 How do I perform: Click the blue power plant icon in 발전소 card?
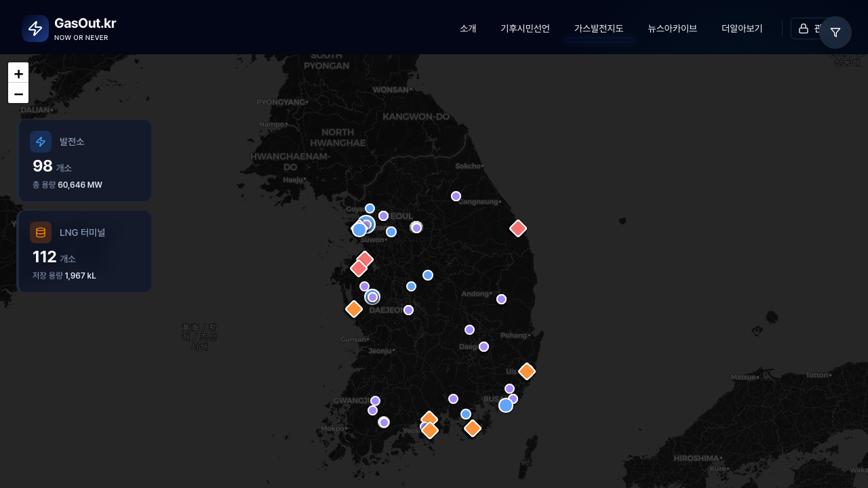pyautogui.click(x=41, y=142)
